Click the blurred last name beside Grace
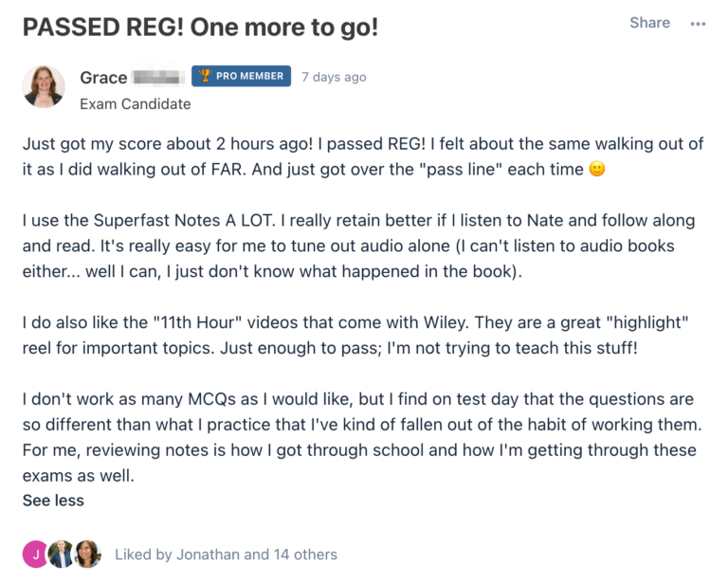Screen dimensions: 728x584 (157, 77)
